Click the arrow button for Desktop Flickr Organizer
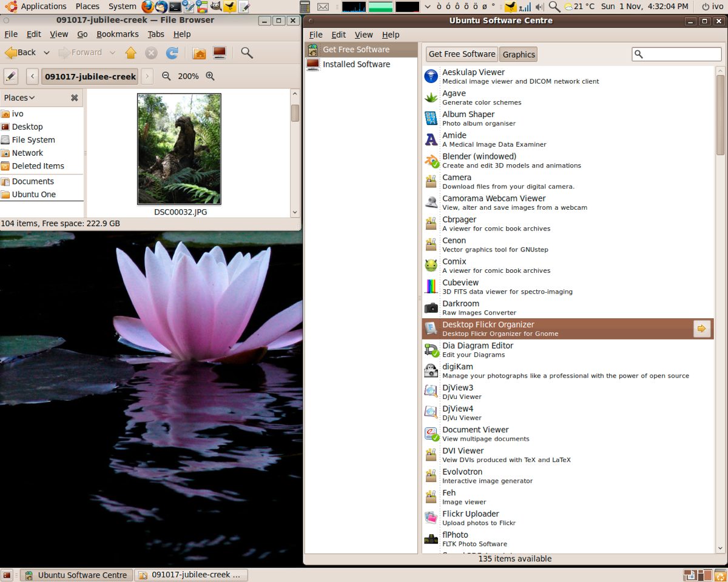 click(x=702, y=329)
